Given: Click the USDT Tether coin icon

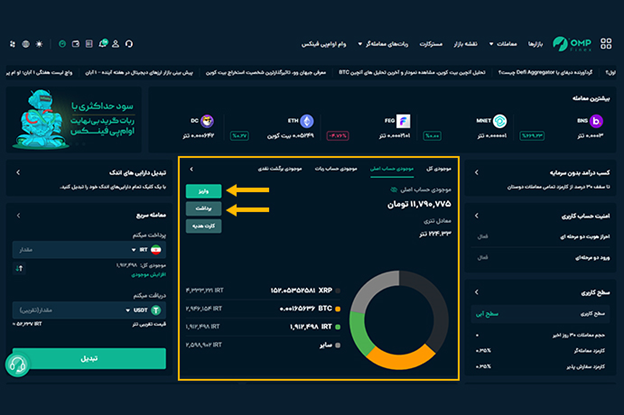Looking at the screenshot, I should pyautogui.click(x=156, y=310).
